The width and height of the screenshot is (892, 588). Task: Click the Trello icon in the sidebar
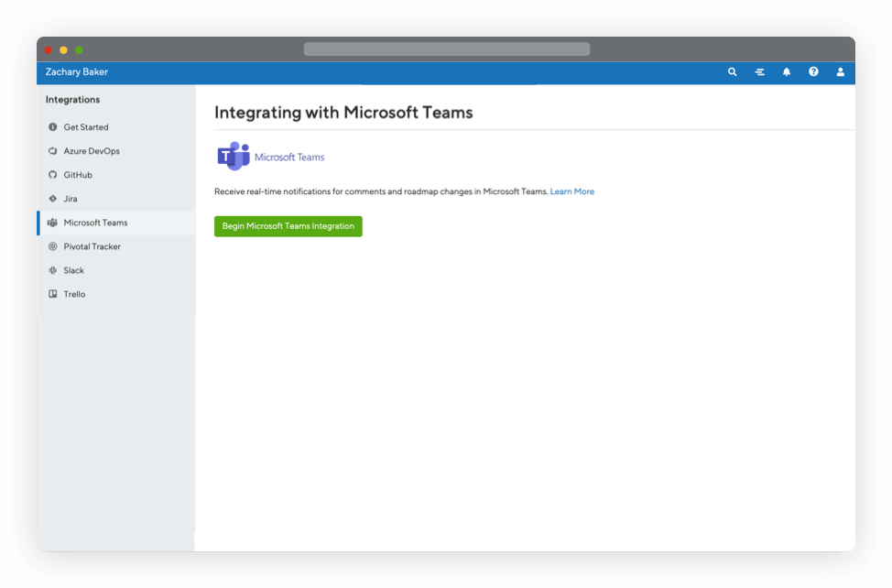(x=53, y=294)
